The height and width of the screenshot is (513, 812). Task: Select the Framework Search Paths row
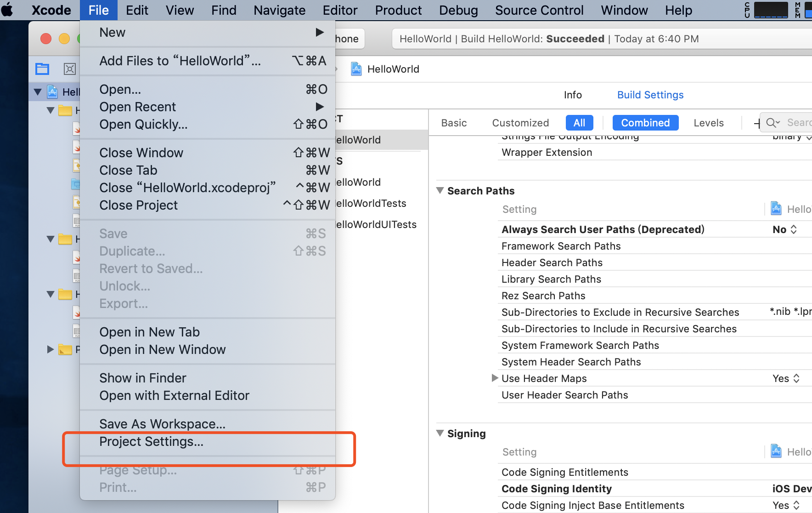(x=654, y=246)
